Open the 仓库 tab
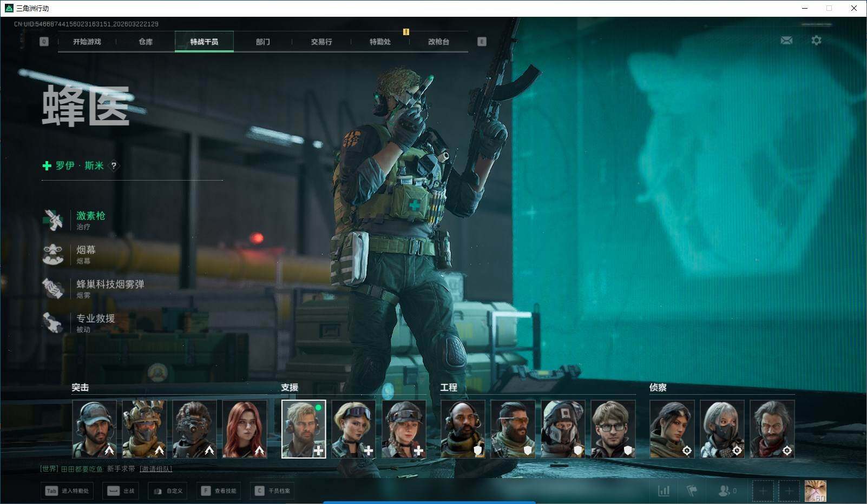Screen dimensions: 867x504 coord(146,42)
